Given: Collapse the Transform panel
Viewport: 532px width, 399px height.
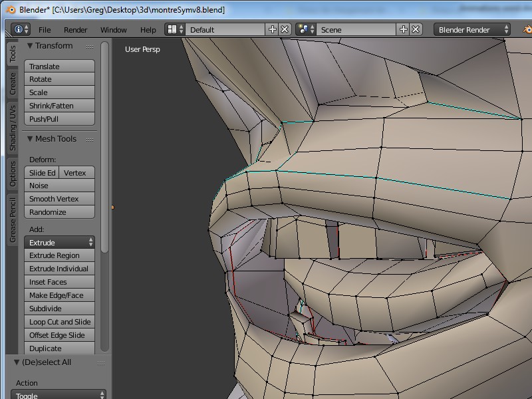Looking at the screenshot, I should coord(30,45).
